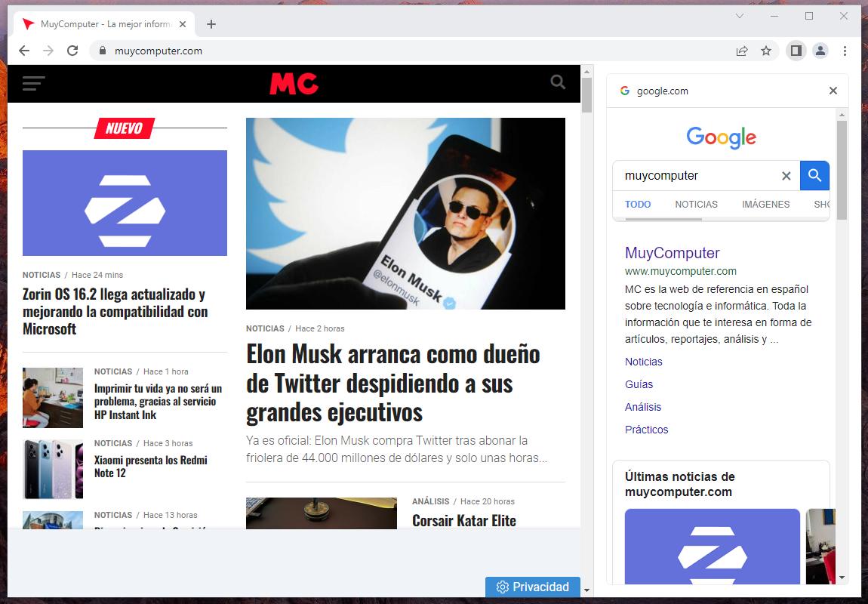
Task: Click the MC site search magnifier
Action: point(558,82)
